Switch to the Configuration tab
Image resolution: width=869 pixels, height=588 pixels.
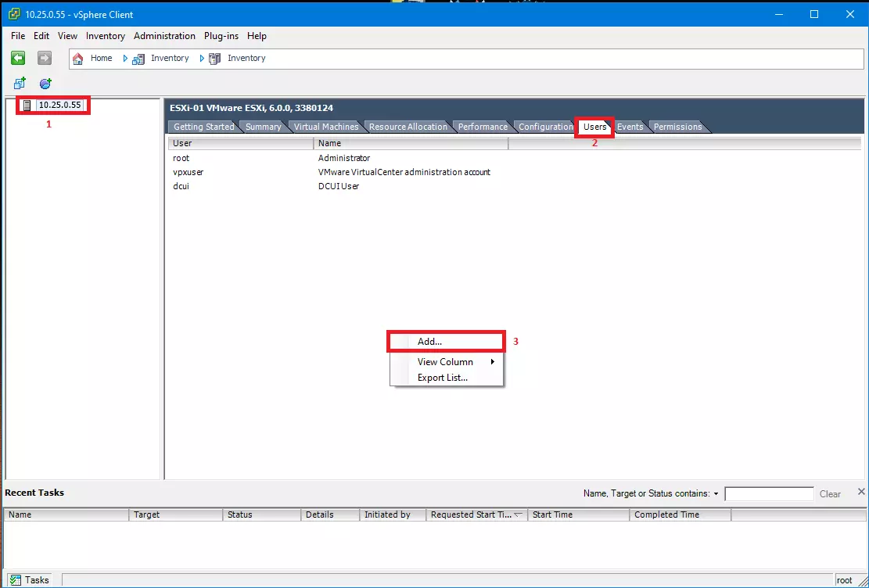pos(545,127)
